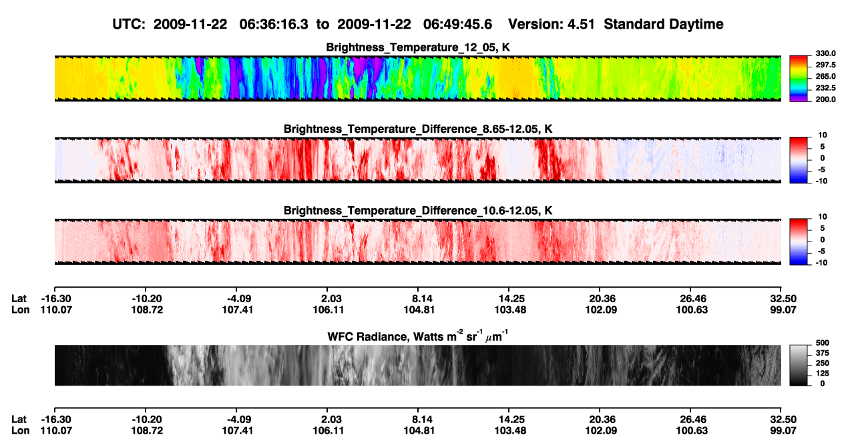Select the WFC Radiance grayscale image strip
Viewport: 868px width, 445px height.
coord(417,366)
